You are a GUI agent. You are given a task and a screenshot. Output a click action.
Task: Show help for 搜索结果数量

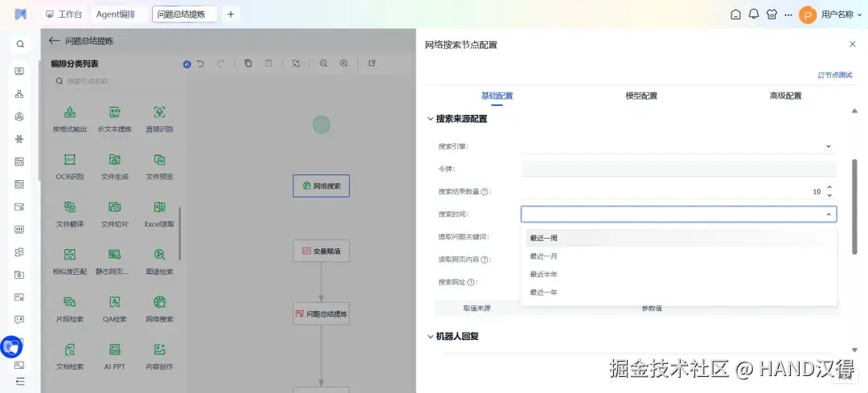[x=485, y=191]
